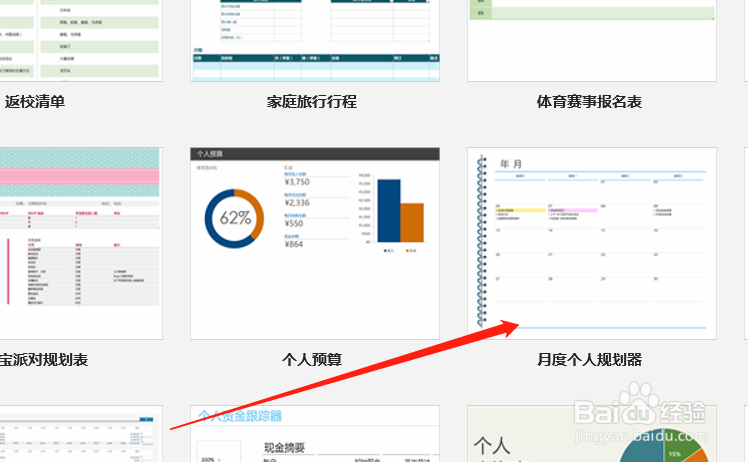The height and width of the screenshot is (462, 748).
Task: Click the 返校清单 title label
Action: [35, 102]
